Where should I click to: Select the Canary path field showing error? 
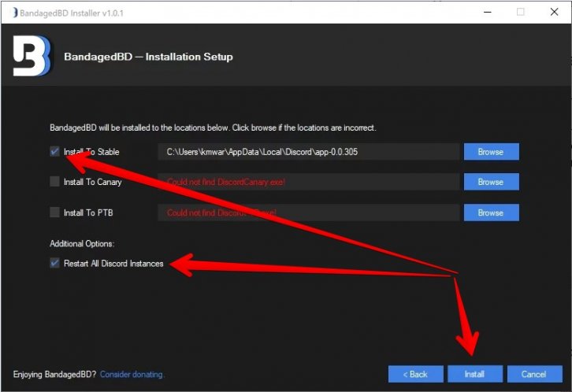pyautogui.click(x=309, y=182)
